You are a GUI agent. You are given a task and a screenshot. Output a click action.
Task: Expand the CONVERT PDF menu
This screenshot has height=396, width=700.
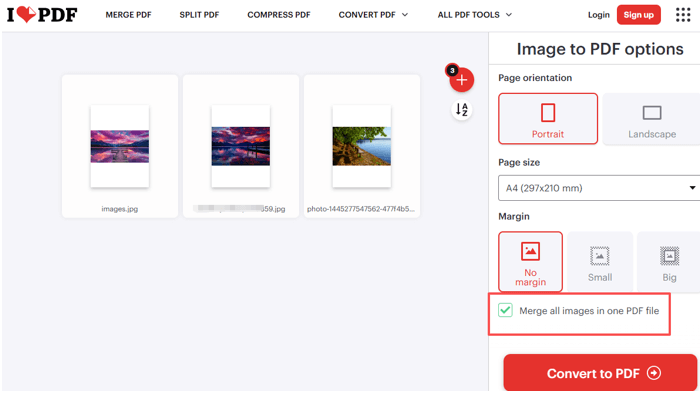(373, 15)
